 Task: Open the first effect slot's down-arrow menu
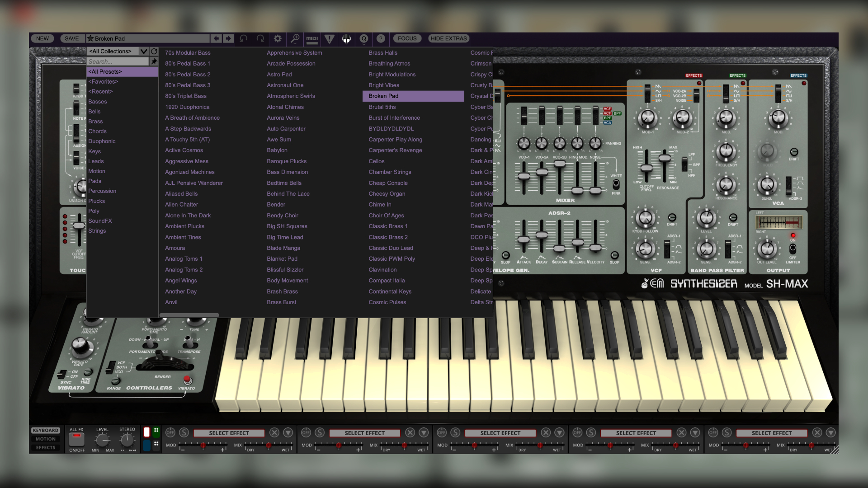(288, 432)
